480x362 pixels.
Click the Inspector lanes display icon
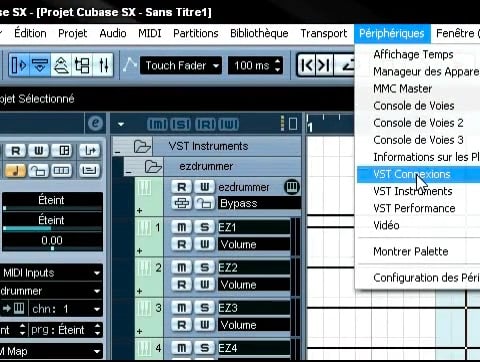click(61, 171)
